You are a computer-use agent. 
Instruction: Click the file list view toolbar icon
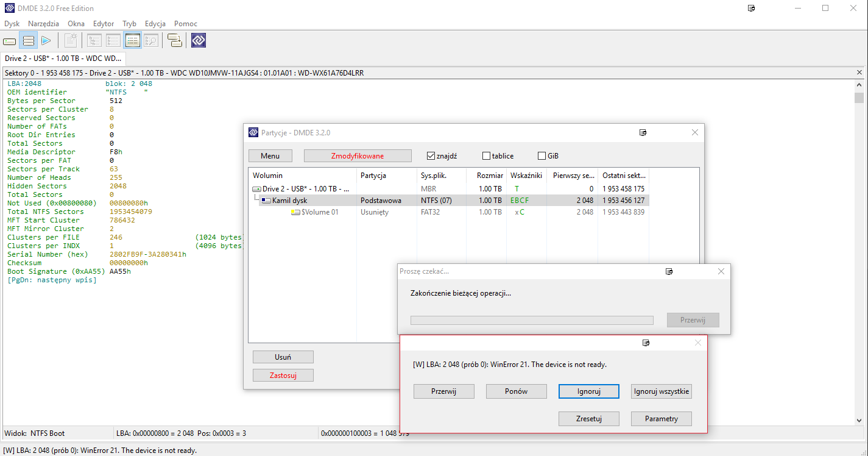pyautogui.click(x=113, y=41)
